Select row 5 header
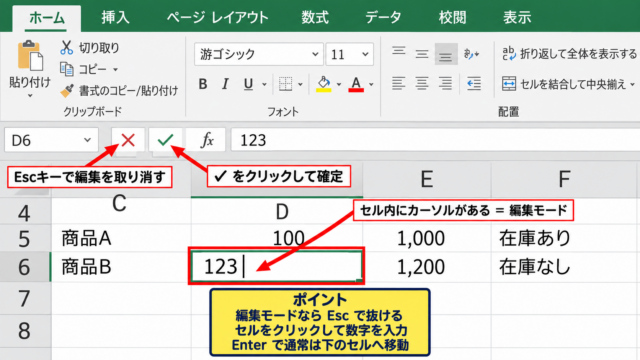 coord(25,238)
